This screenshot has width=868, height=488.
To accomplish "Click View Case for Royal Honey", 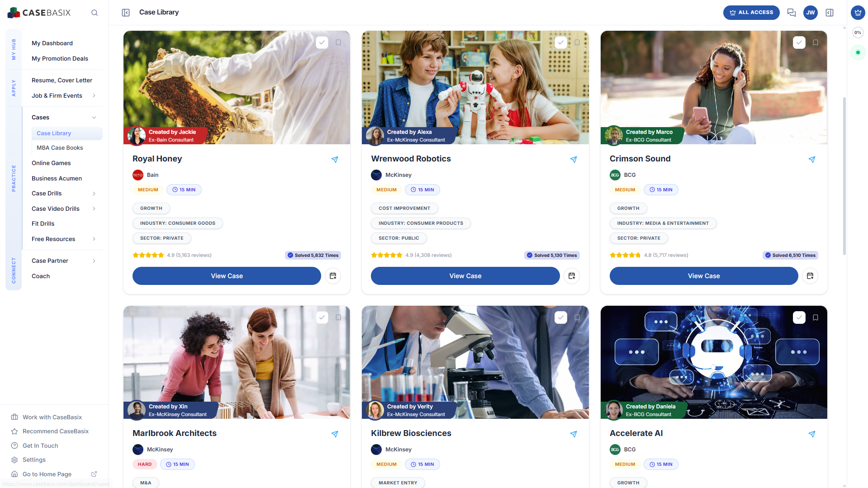I will click(x=227, y=276).
